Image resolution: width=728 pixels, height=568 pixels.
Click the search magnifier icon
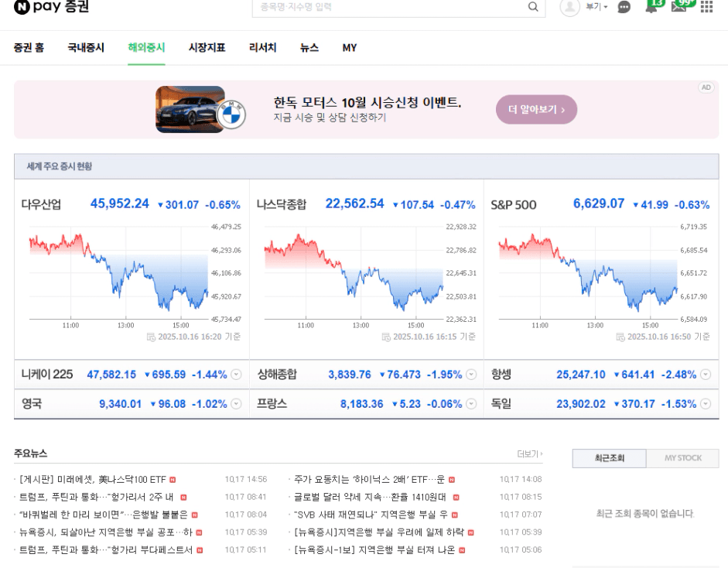point(533,7)
